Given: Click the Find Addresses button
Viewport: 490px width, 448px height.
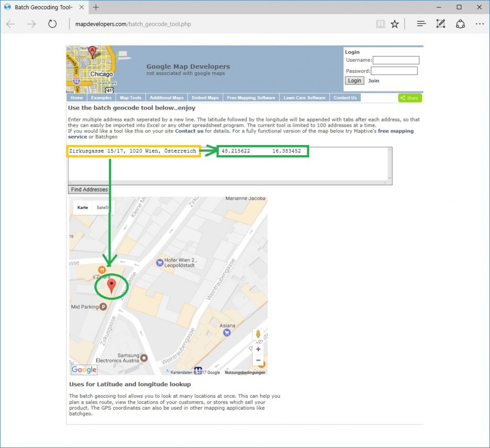Looking at the screenshot, I should (89, 190).
